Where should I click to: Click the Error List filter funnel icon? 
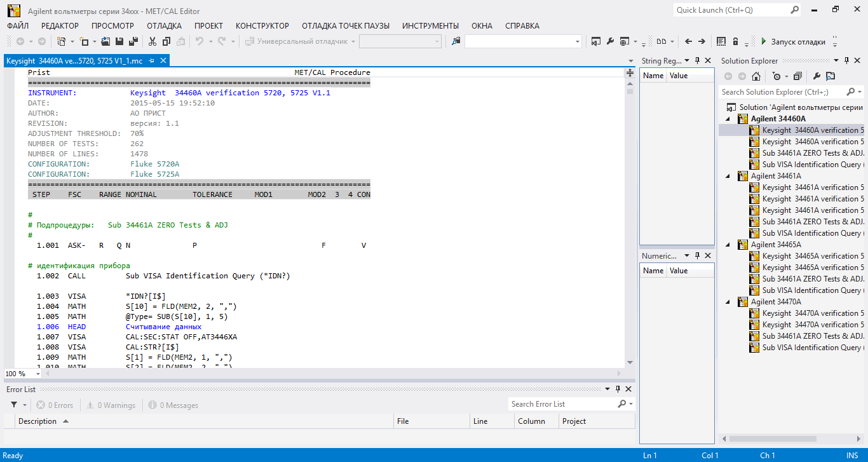14,405
